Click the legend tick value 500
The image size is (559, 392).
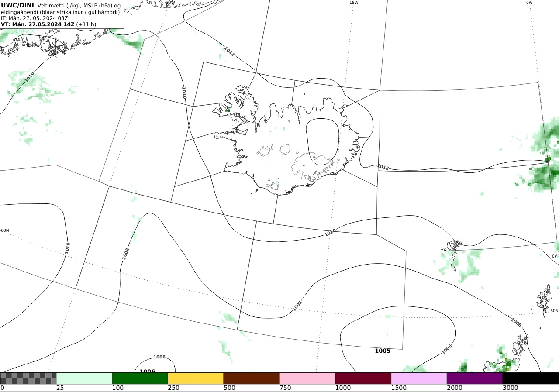point(229,388)
